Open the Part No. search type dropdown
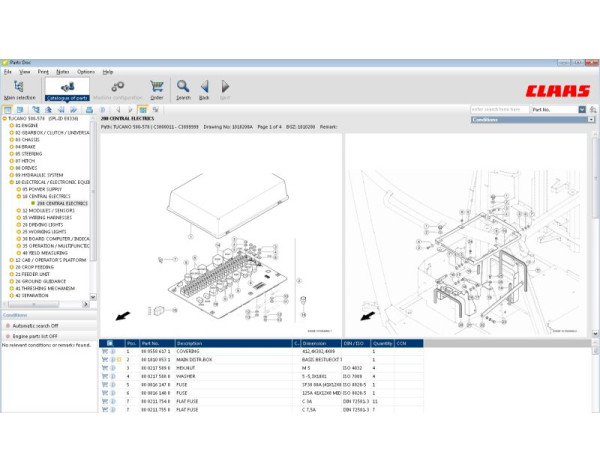Image resolution: width=600 pixels, height=473 pixels. 582,109
